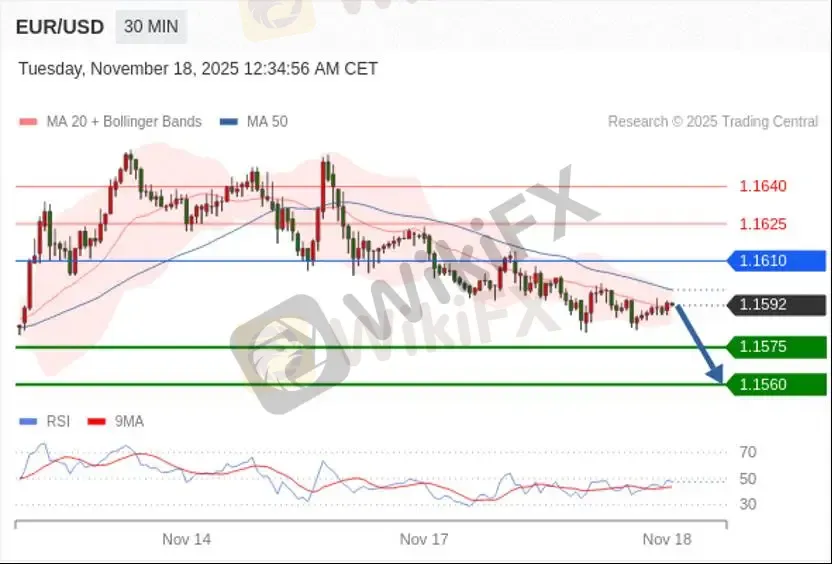Click the green 1.1560 support tag
832x564 pixels.
tap(776, 385)
